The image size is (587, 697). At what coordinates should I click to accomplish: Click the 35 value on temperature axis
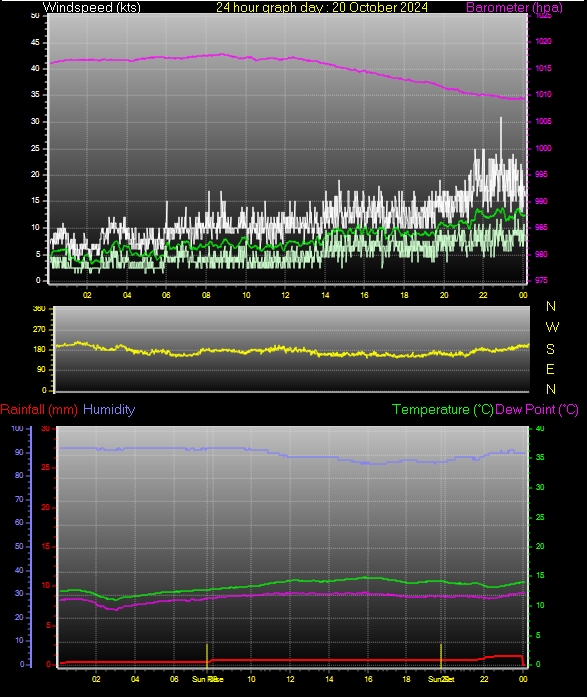540,457
